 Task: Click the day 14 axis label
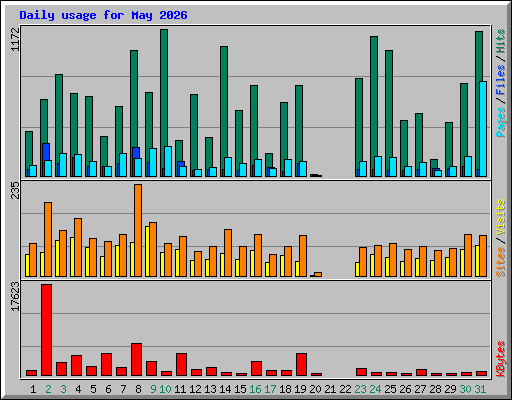tap(225, 389)
